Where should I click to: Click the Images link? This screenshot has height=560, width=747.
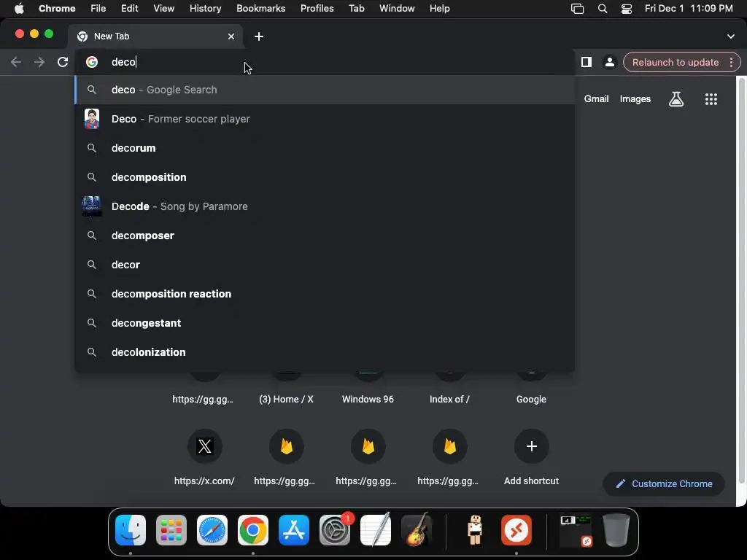[635, 98]
